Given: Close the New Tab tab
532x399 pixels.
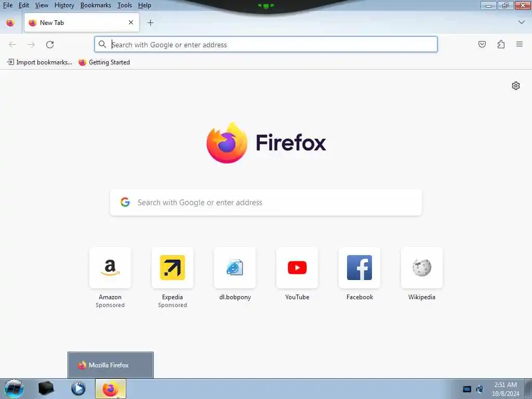Looking at the screenshot, I should (x=131, y=22).
